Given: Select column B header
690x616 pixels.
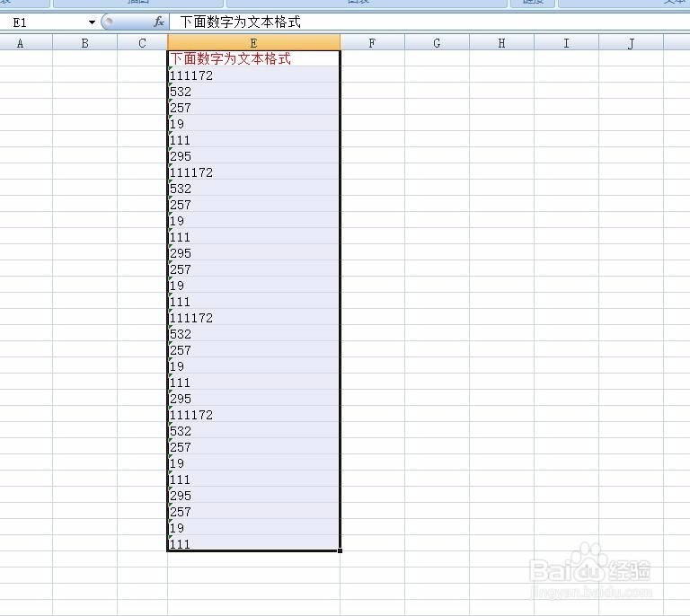Looking at the screenshot, I should [x=85, y=43].
